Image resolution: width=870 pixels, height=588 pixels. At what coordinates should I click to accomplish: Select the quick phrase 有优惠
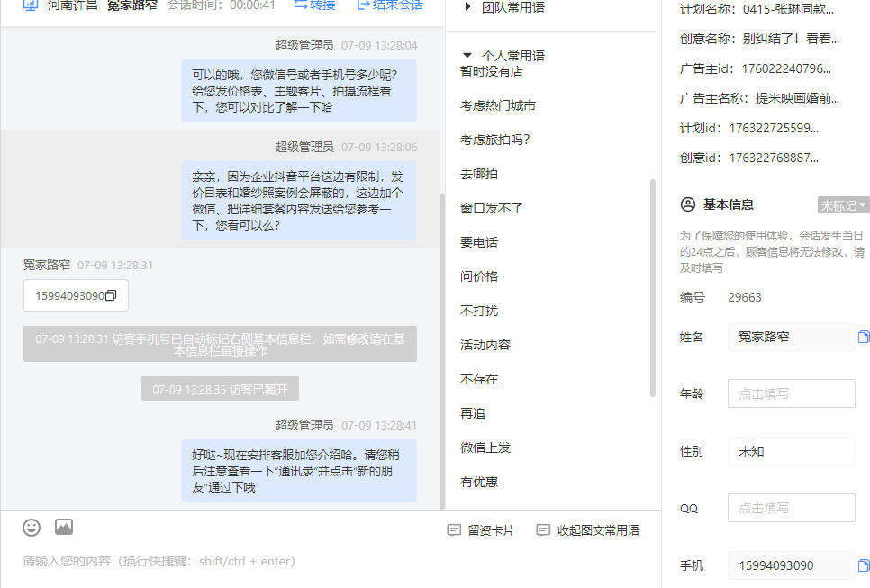479,482
